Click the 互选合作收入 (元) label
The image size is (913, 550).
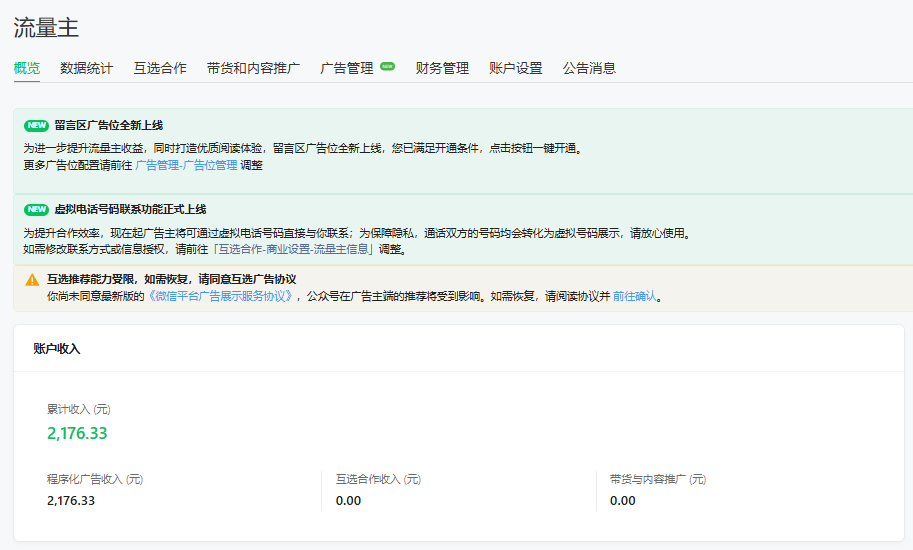coord(378,479)
